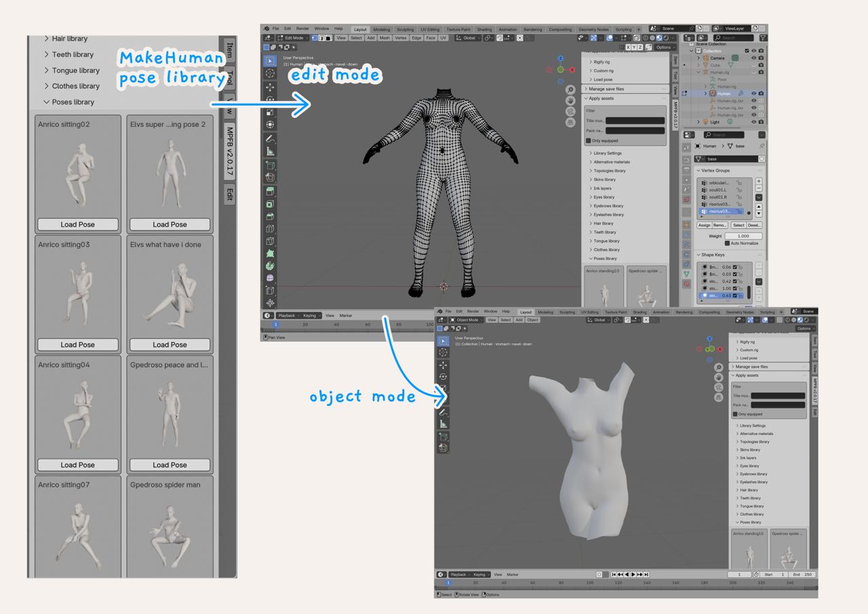Select the Move tool in object mode window

(443, 365)
